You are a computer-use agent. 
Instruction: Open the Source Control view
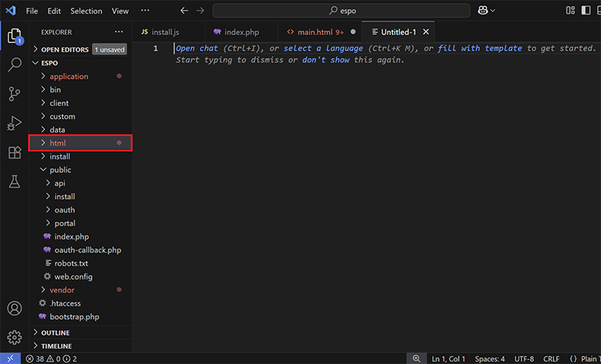[x=14, y=94]
